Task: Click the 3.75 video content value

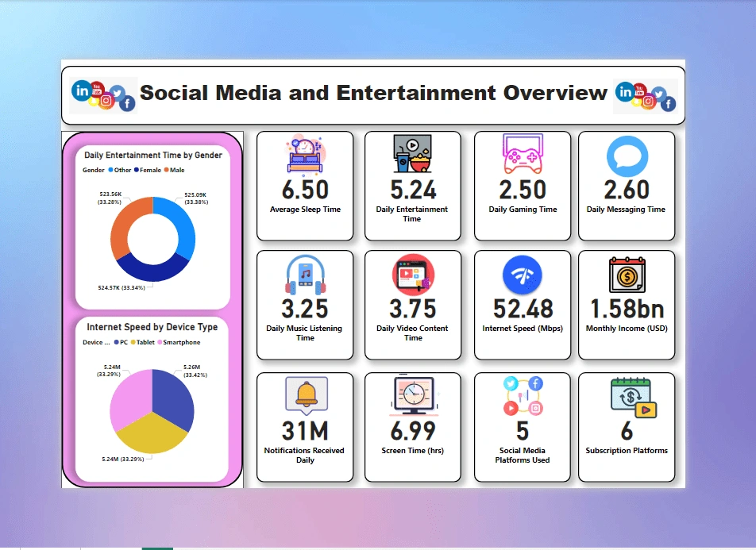Action: coord(413,309)
